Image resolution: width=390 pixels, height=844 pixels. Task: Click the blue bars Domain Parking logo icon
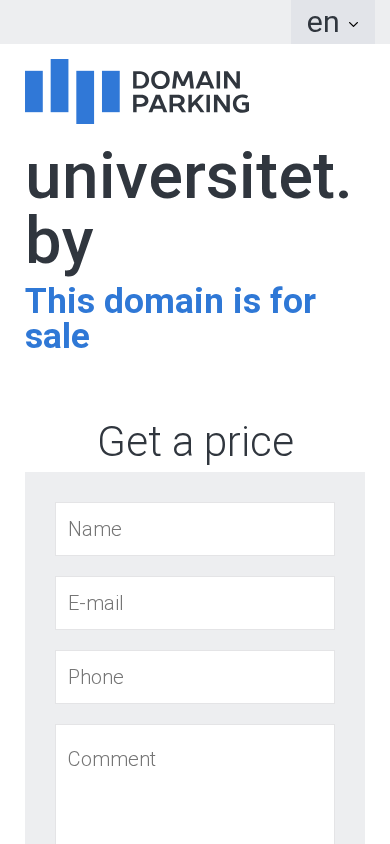tap(72, 91)
